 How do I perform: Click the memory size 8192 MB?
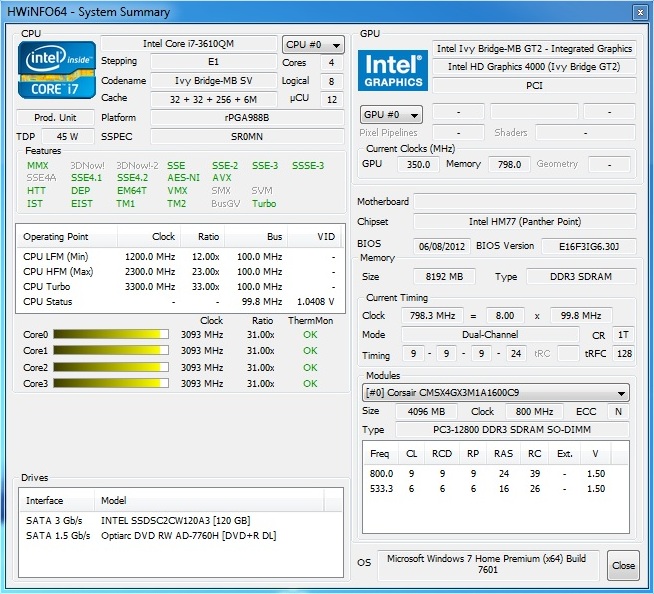coord(444,277)
